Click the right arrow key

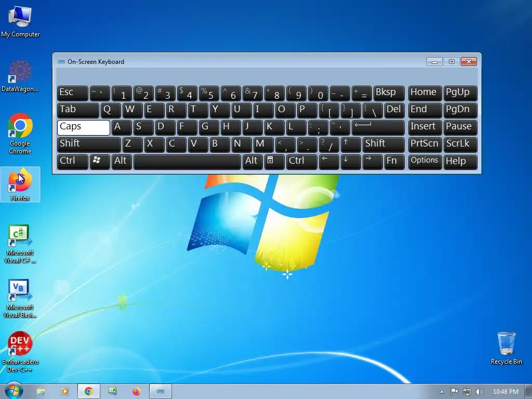(x=373, y=162)
